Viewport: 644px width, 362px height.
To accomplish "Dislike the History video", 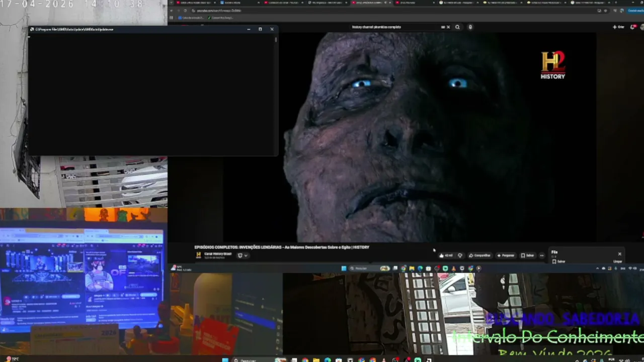I will coord(460,255).
